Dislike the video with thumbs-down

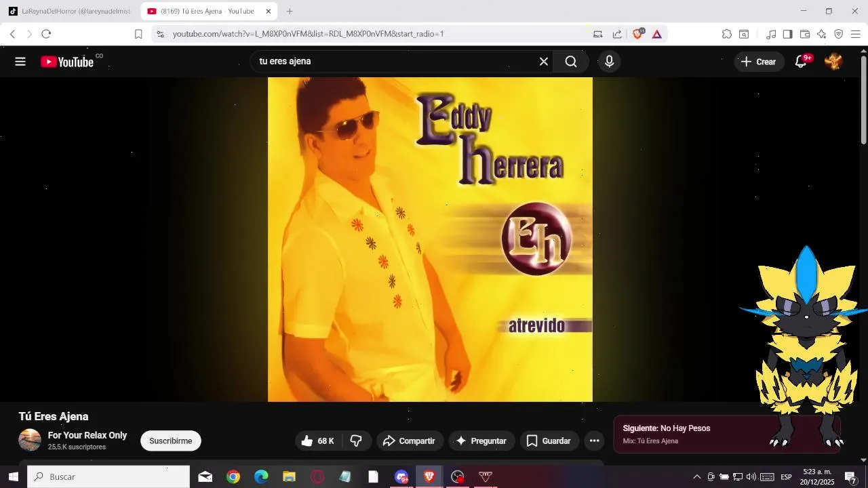pos(356,441)
